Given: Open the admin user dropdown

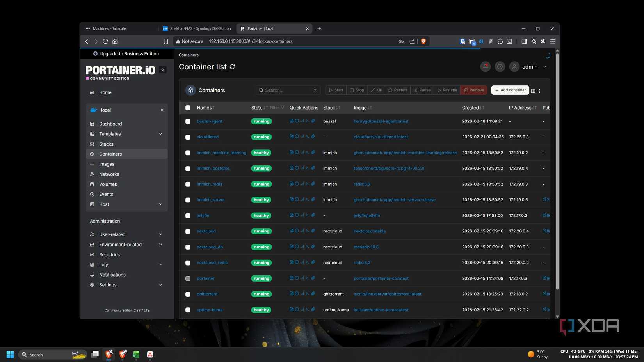Looking at the screenshot, I should pos(529,67).
